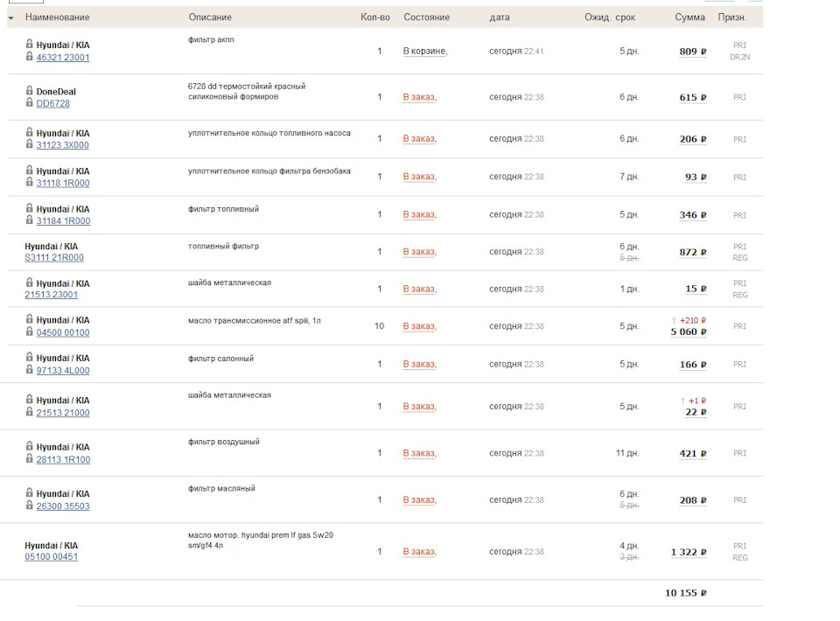This screenshot has height=621, width=840.
Task: Open part number link 21513 21000
Action: pyautogui.click(x=63, y=413)
